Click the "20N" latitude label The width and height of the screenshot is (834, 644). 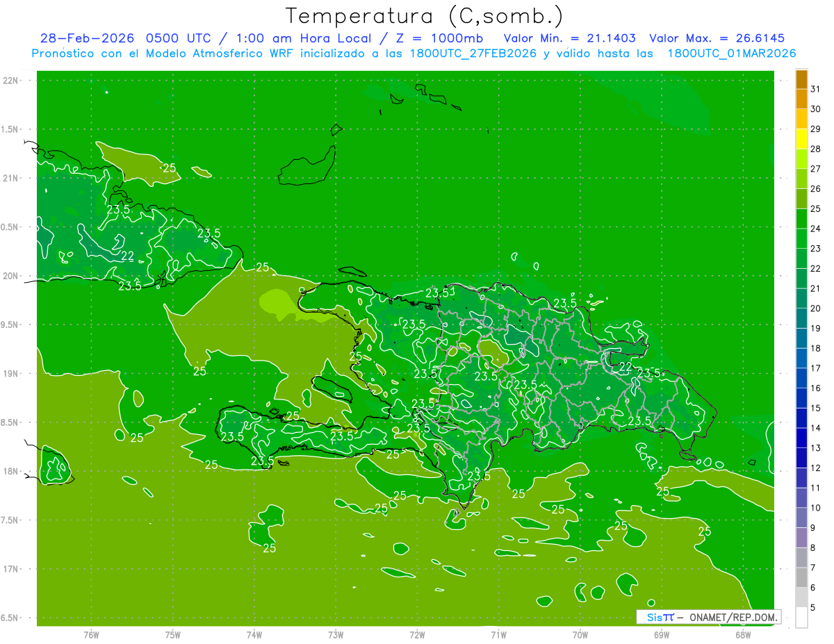(x=10, y=276)
